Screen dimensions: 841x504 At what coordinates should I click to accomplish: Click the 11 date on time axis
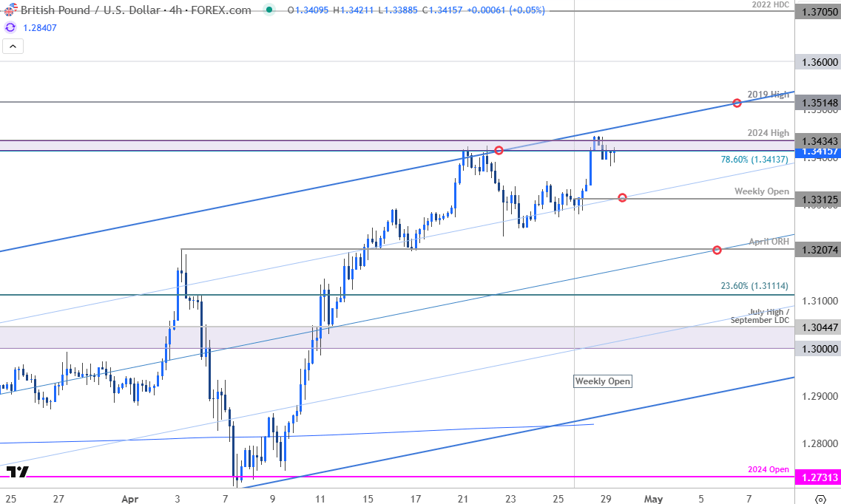click(320, 499)
